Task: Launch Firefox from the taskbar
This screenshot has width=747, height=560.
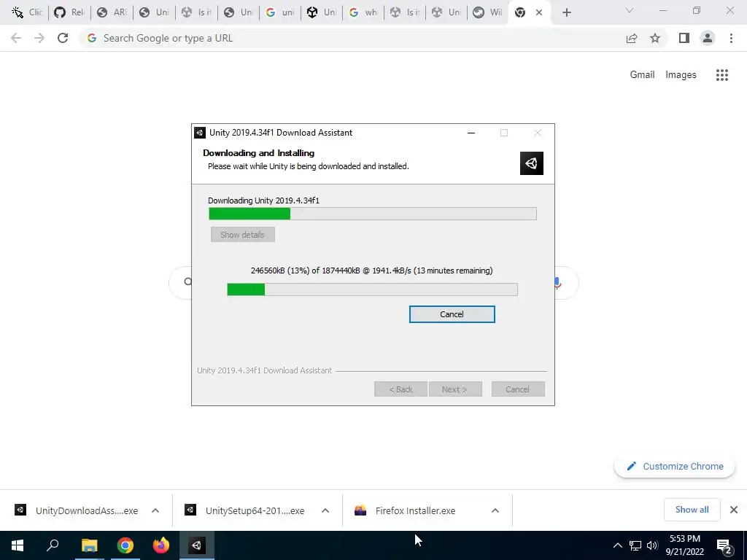Action: click(161, 545)
